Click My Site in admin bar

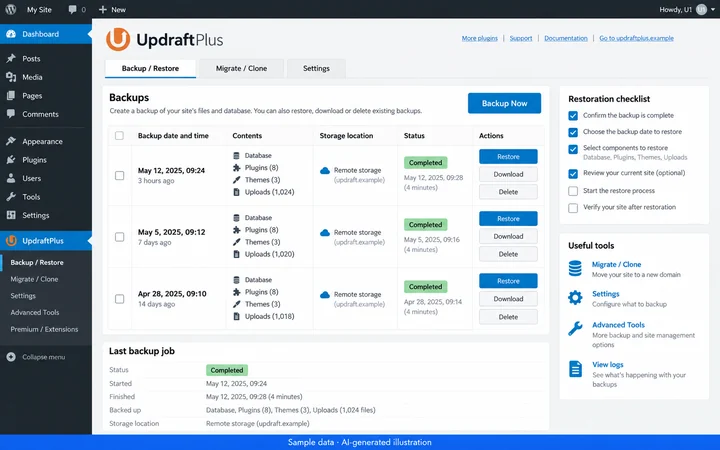click(39, 9)
